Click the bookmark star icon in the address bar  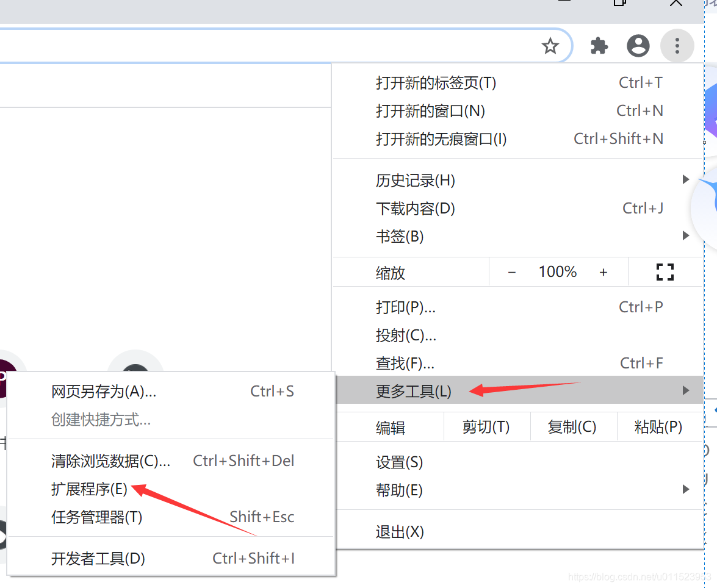[x=551, y=46]
